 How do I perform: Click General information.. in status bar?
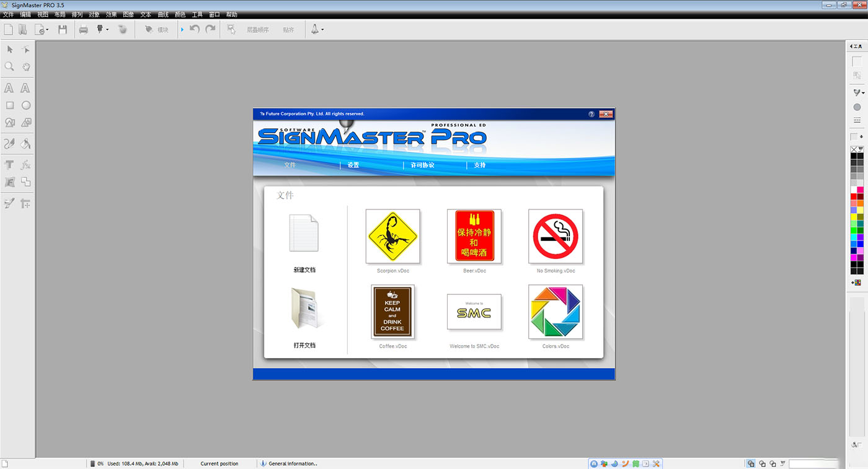click(x=293, y=463)
